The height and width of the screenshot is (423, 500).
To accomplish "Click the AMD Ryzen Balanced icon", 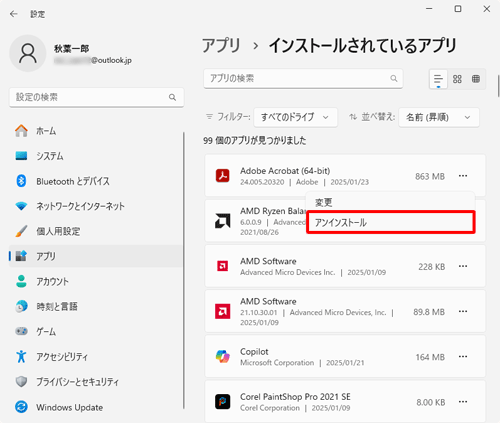I will [223, 221].
